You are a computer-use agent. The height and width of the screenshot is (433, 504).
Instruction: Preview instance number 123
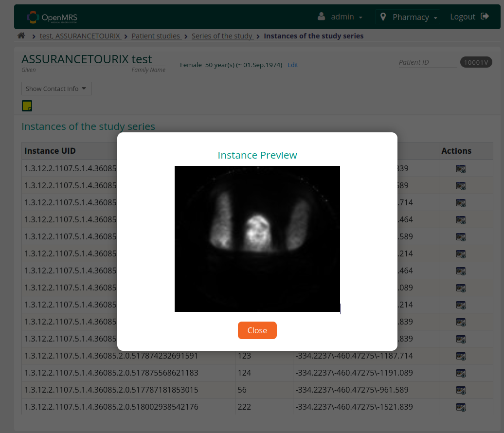(461, 356)
